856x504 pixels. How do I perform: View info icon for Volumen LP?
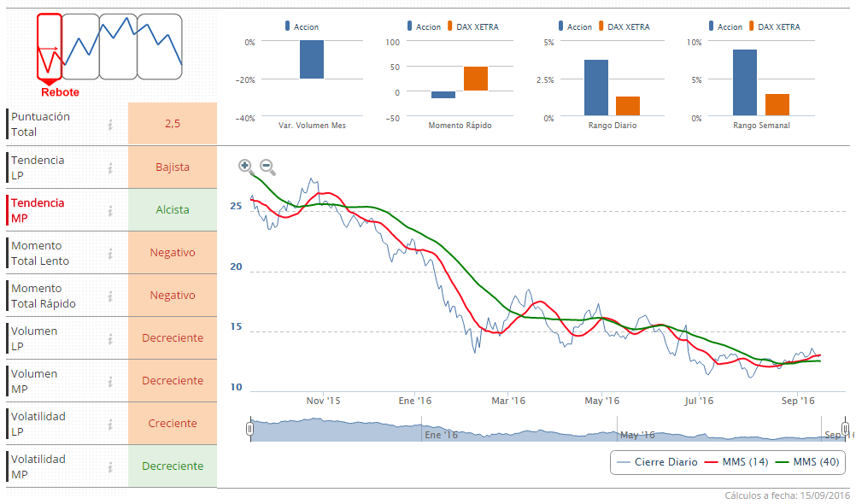click(x=110, y=338)
